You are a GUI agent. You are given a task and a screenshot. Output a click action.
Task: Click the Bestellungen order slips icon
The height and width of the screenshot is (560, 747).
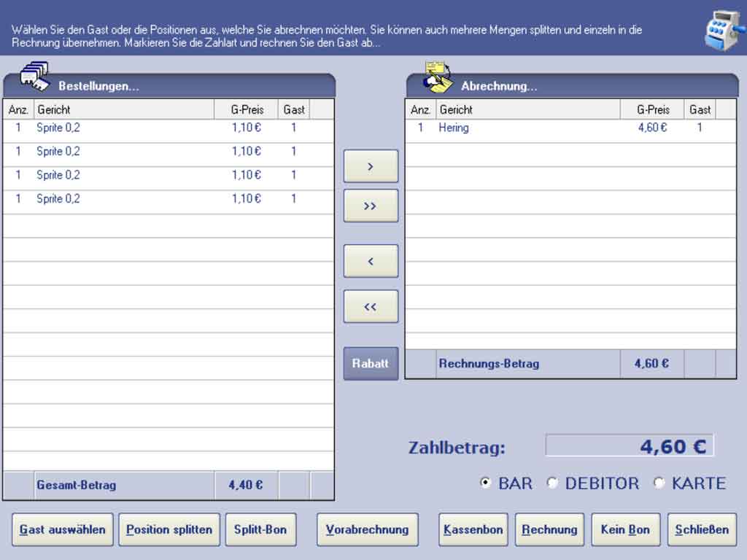tap(35, 76)
